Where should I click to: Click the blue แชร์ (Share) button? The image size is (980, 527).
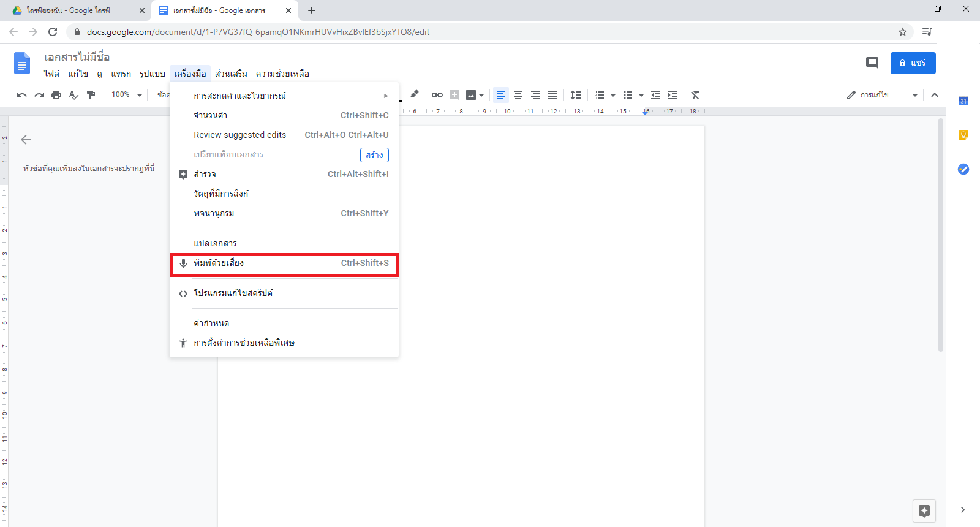[913, 63]
